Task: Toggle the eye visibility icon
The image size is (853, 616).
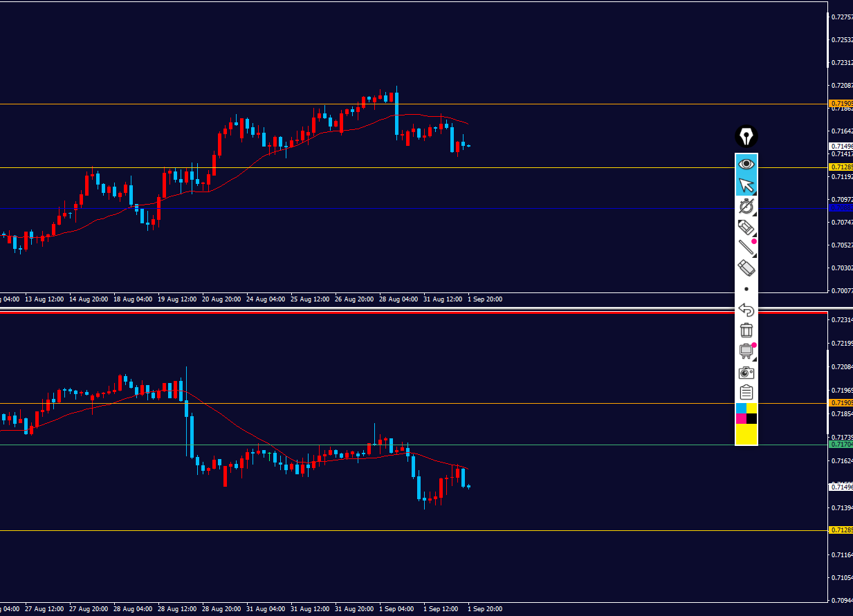Action: coord(746,165)
